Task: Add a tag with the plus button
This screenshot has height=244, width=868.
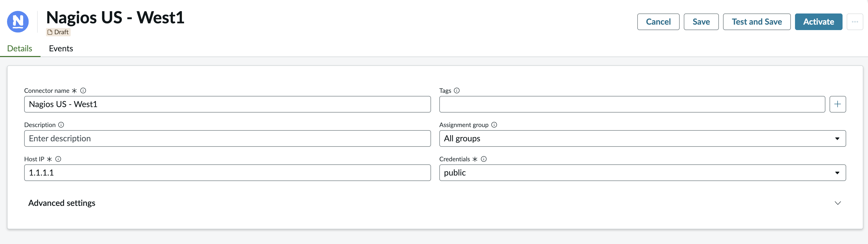Action: click(837, 104)
